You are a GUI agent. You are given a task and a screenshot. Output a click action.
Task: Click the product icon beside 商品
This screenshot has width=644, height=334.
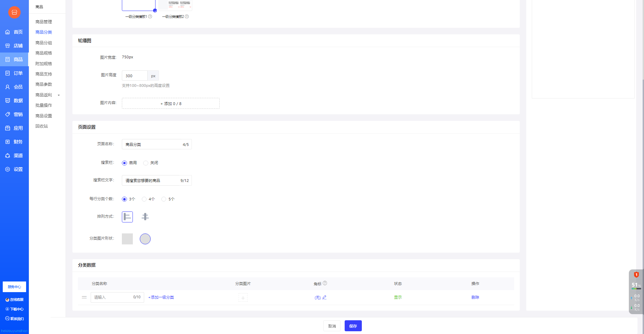click(8, 59)
